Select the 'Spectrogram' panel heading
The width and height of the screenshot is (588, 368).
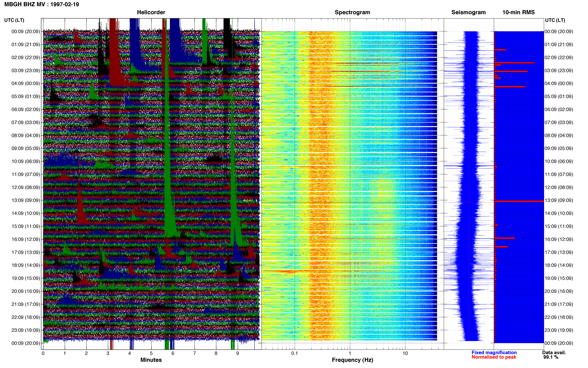pos(352,12)
